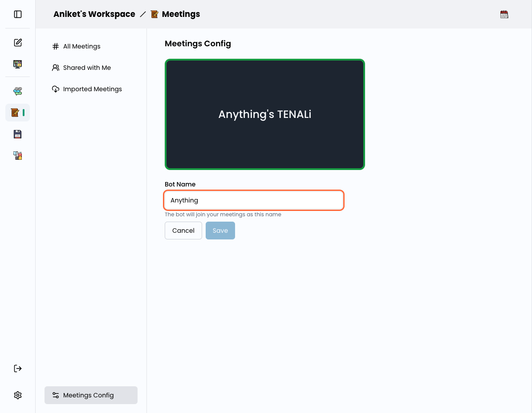This screenshot has width=532, height=413.
Task: Select the All Meetings menu item
Action: tap(82, 46)
